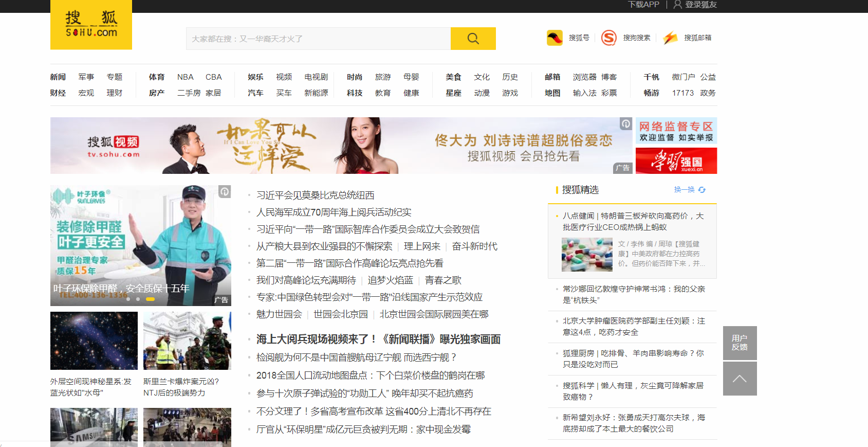Open the 输入法 navigation link
Viewport: 868px width, 447px height.
tap(585, 93)
